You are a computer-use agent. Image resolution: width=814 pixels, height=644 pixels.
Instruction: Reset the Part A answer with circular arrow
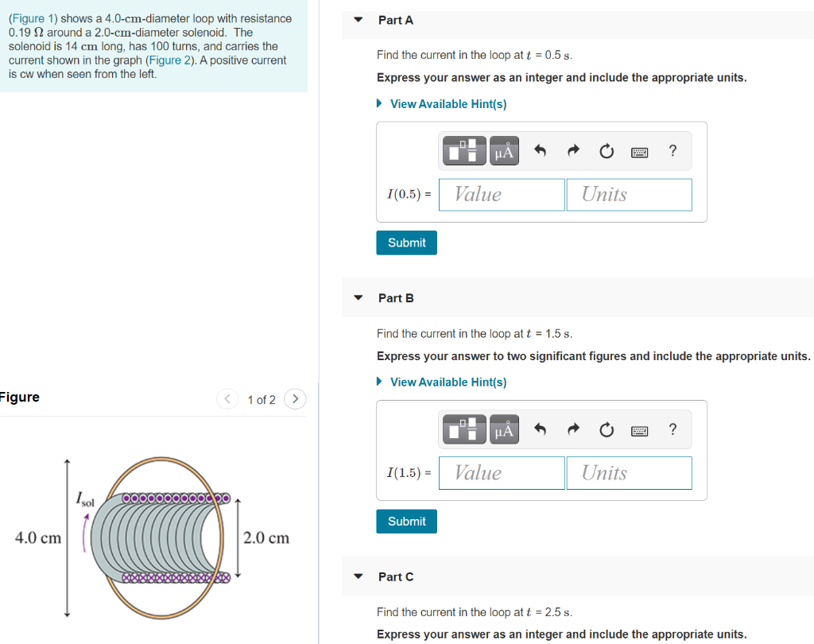tap(607, 150)
